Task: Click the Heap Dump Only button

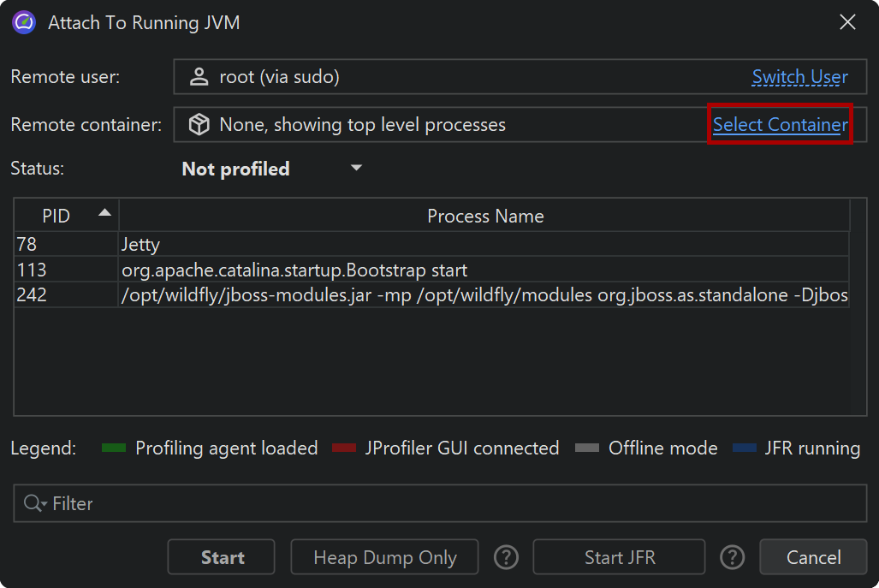Action: click(384, 558)
